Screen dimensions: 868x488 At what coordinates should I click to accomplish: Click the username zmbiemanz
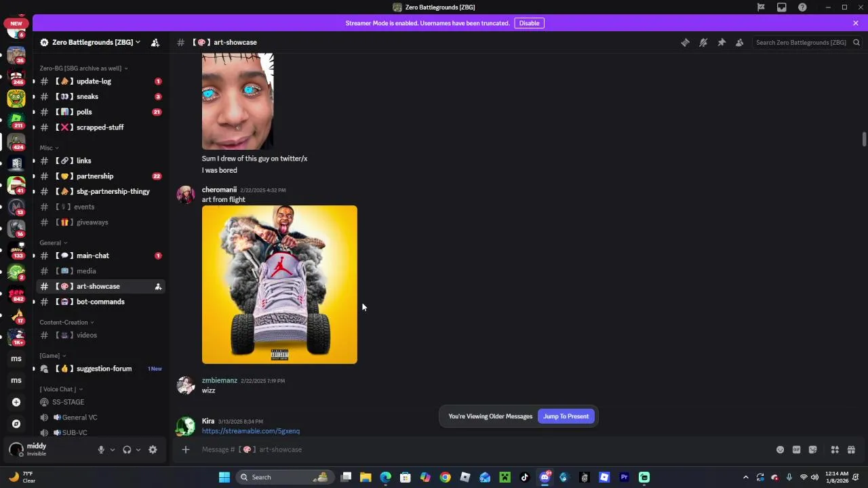tap(219, 380)
